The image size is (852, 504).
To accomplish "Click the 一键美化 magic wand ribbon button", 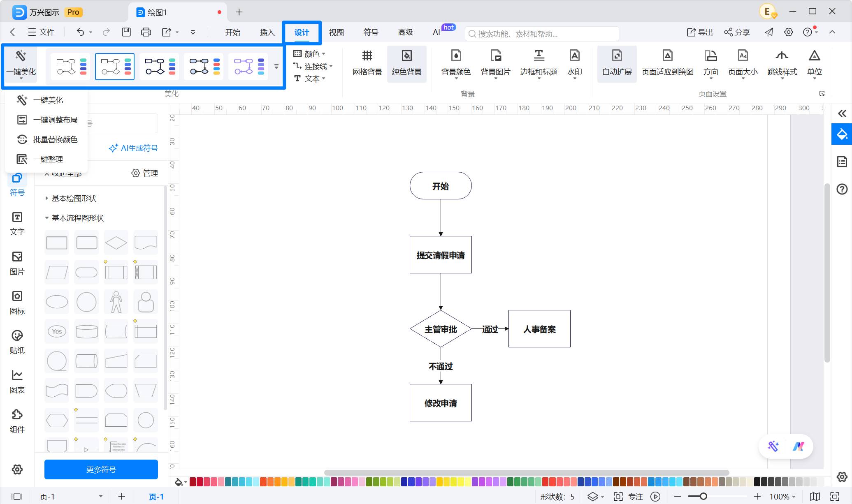I will point(21,64).
